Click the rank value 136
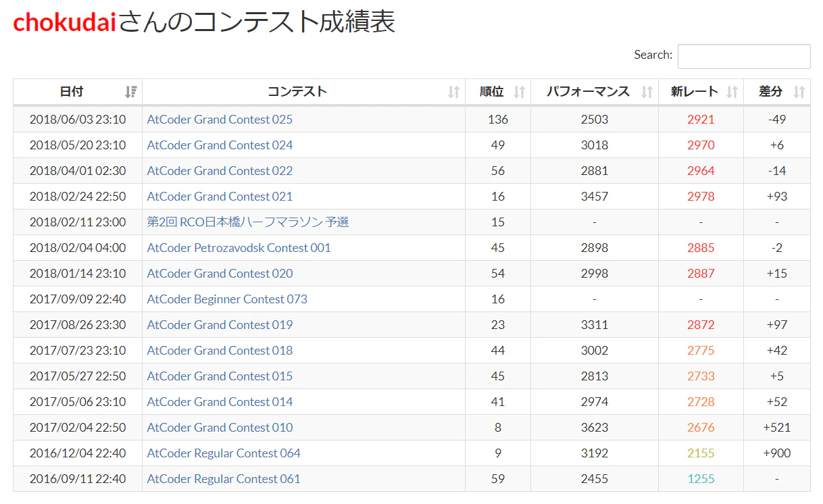Viewport: 823px width, 504px height. 498,120
